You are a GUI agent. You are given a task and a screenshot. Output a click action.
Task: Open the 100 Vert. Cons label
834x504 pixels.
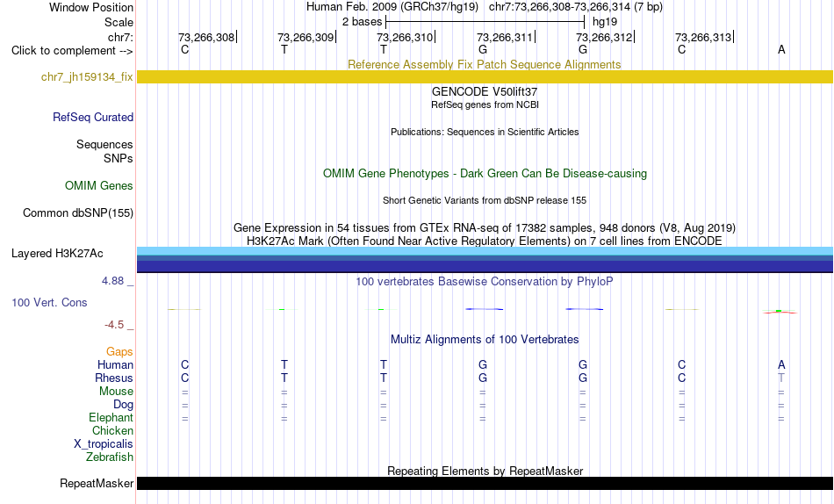coord(49,302)
